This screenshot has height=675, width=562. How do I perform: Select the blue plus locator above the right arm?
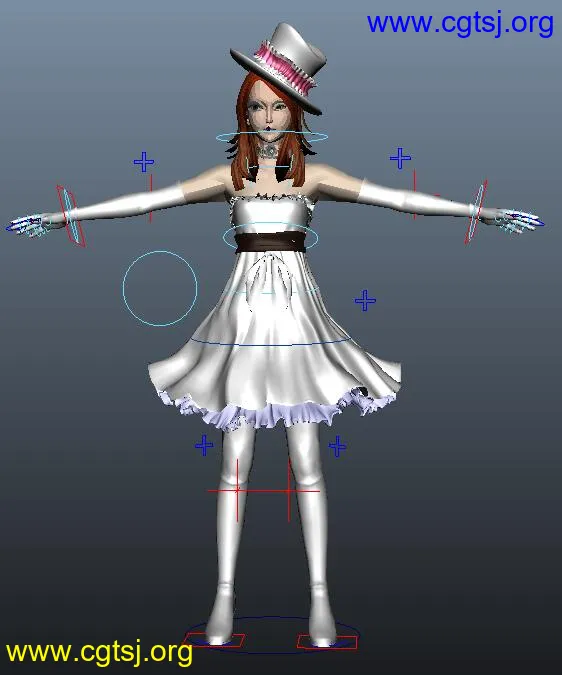(x=400, y=158)
